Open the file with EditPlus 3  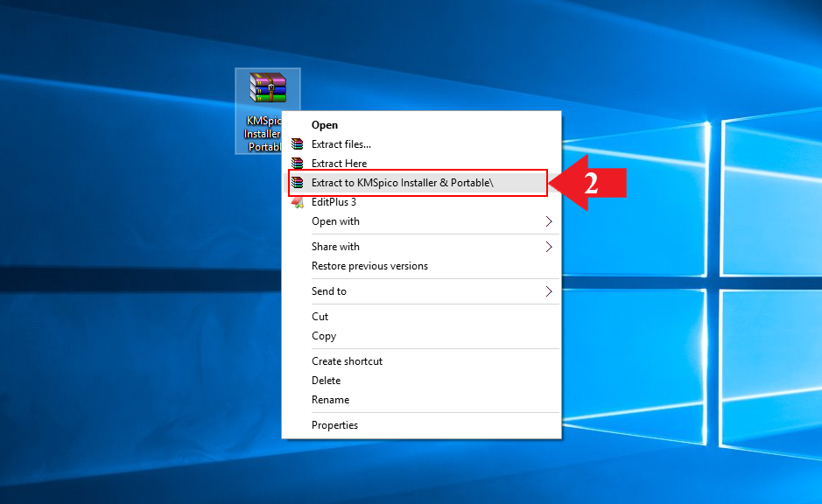coord(421,202)
